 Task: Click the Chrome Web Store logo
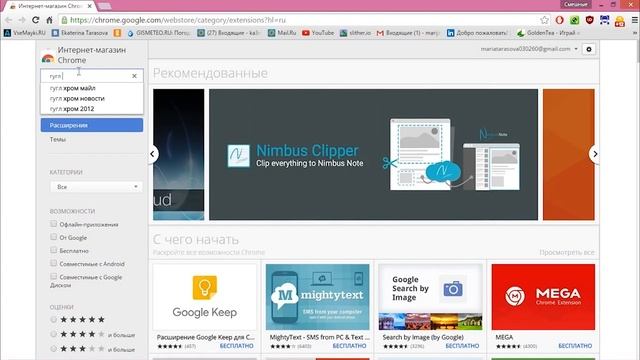coord(48,58)
